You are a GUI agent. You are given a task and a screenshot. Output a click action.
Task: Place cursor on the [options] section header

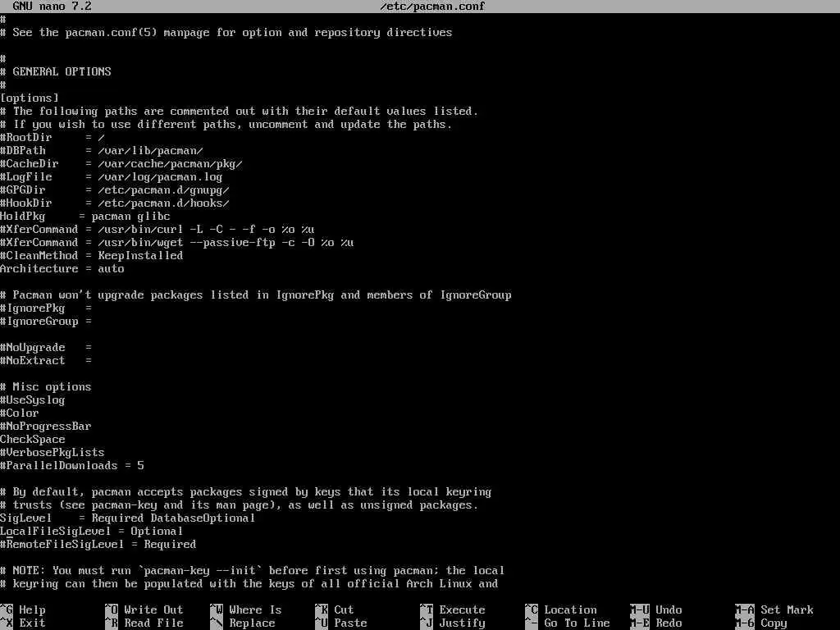pyautogui.click(x=30, y=98)
